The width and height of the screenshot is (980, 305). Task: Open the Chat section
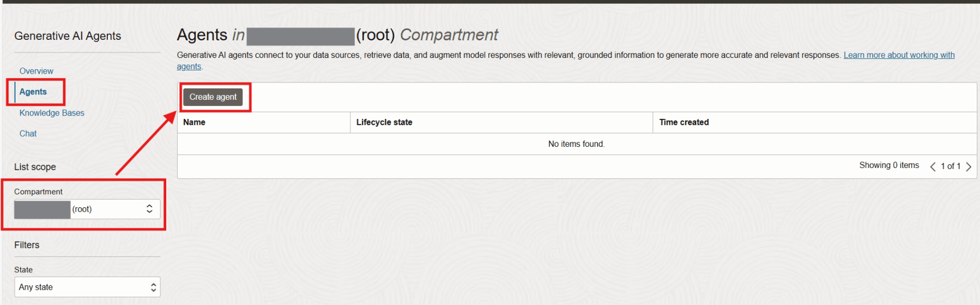28,134
